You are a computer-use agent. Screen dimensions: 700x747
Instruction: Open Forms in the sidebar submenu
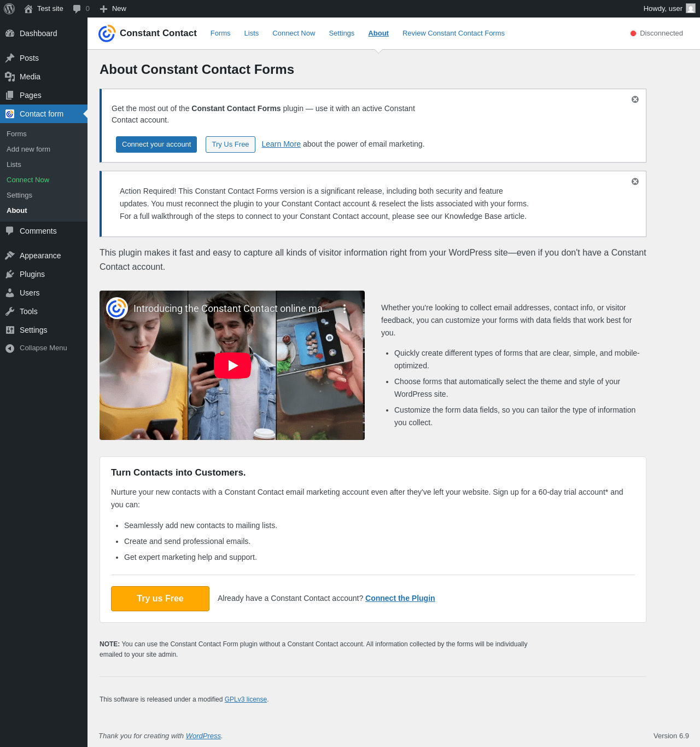point(16,134)
